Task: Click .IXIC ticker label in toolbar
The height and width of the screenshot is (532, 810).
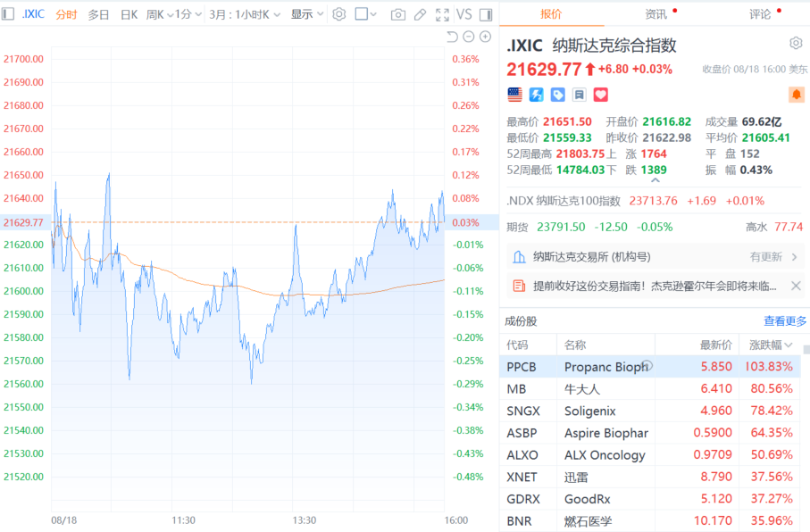Action: click(x=33, y=14)
